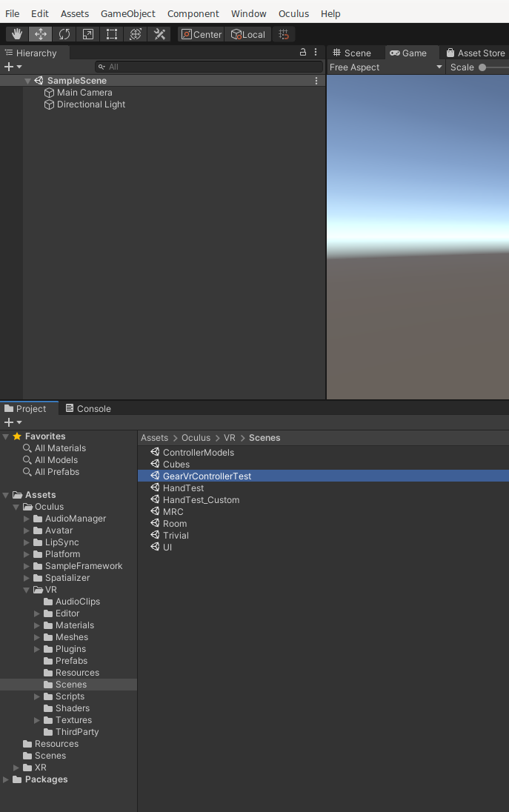
Task: Open the custom editor tools icon
Action: point(159,34)
